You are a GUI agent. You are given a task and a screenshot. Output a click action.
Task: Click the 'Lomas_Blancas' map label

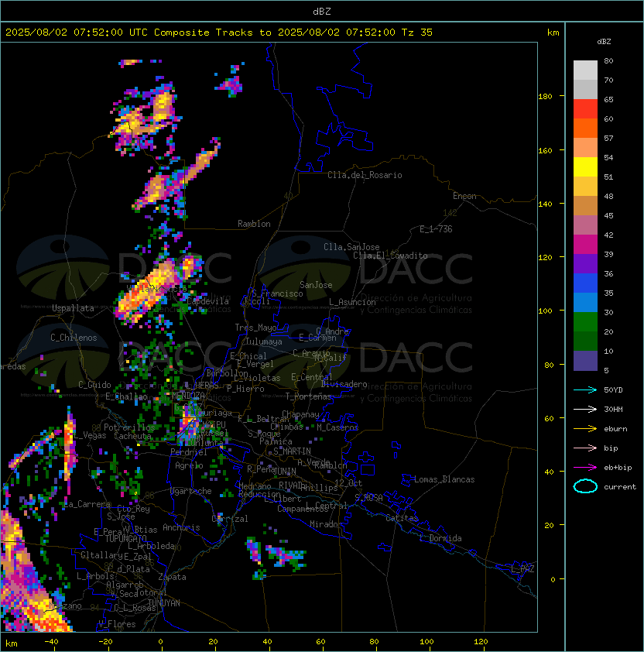(x=444, y=479)
